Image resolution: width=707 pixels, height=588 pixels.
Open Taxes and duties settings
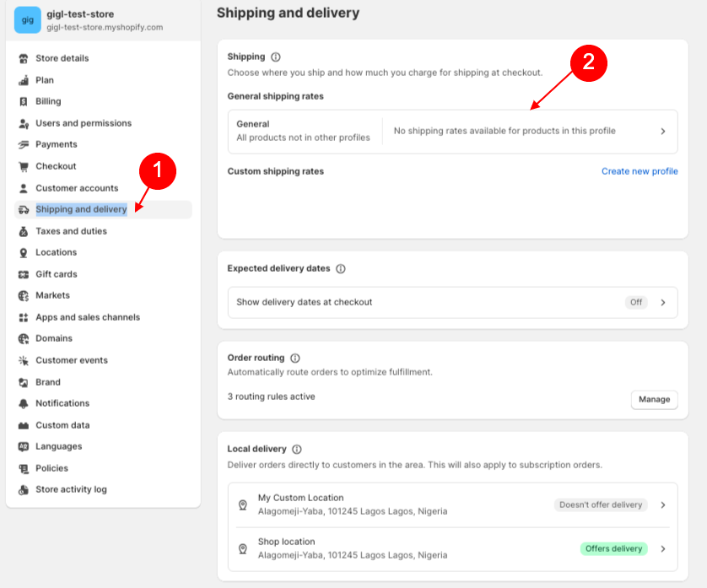point(71,231)
